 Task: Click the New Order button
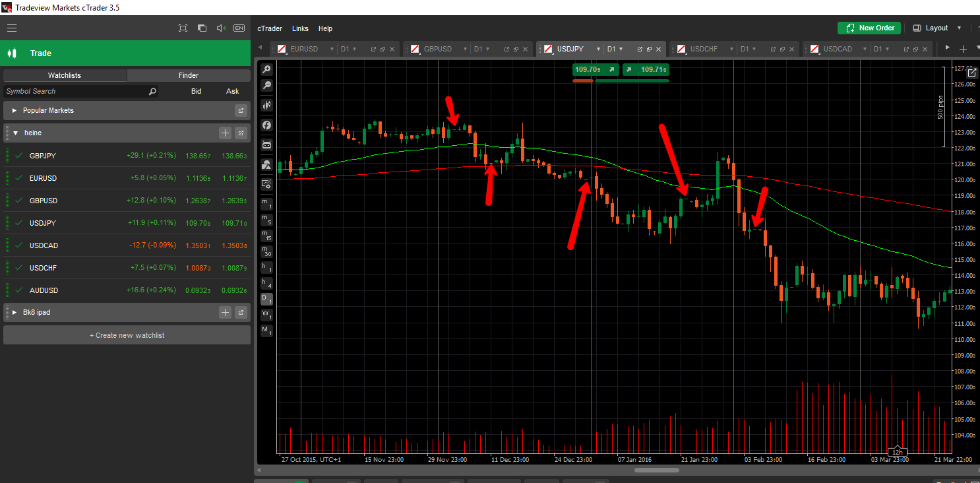869,28
